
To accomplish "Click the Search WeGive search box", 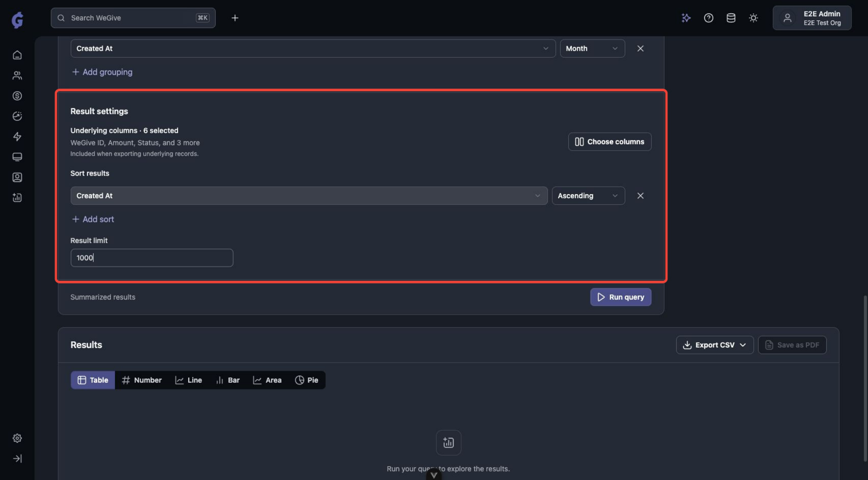I will 133,18.
